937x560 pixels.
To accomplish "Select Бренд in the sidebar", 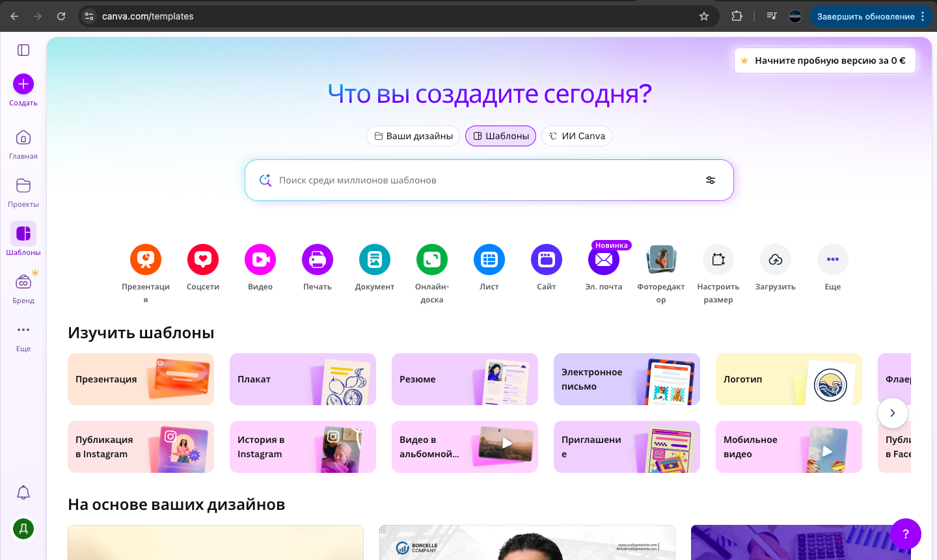I will (23, 286).
